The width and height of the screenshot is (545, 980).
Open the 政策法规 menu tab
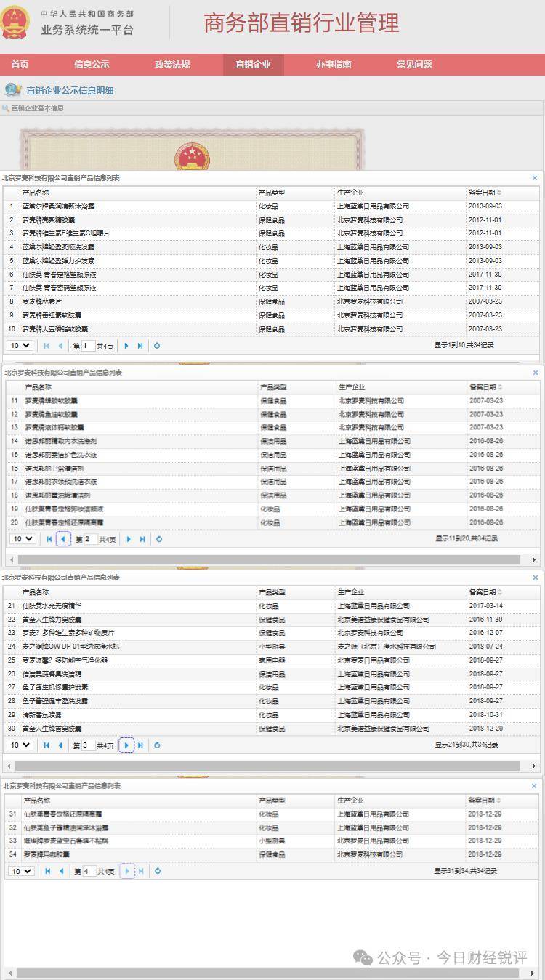pos(172,64)
